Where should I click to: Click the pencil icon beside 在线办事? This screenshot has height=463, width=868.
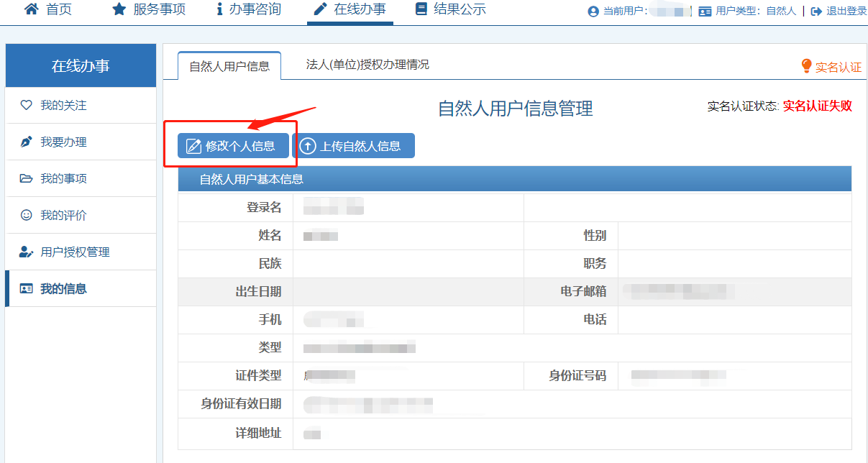click(x=321, y=9)
